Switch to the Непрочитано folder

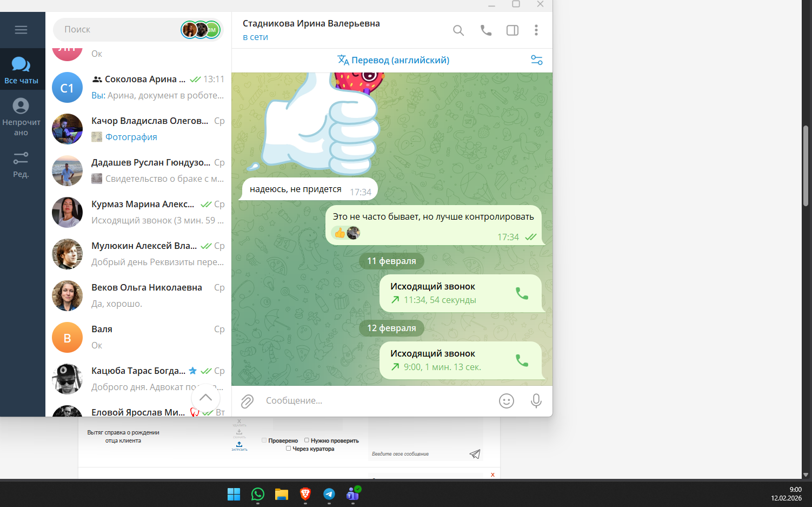[21, 117]
